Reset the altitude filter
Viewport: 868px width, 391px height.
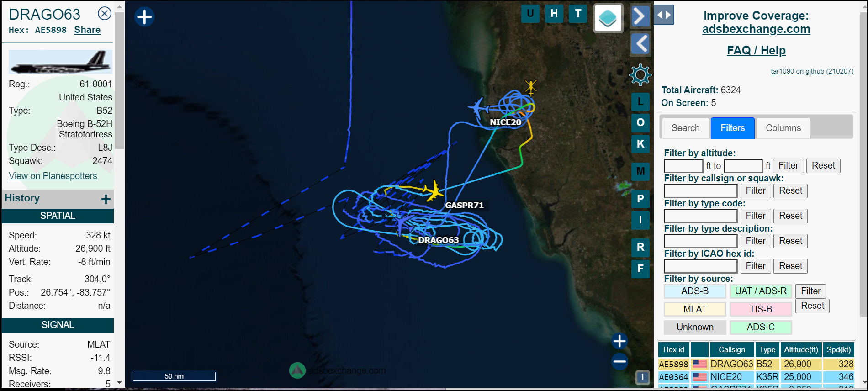tap(823, 165)
